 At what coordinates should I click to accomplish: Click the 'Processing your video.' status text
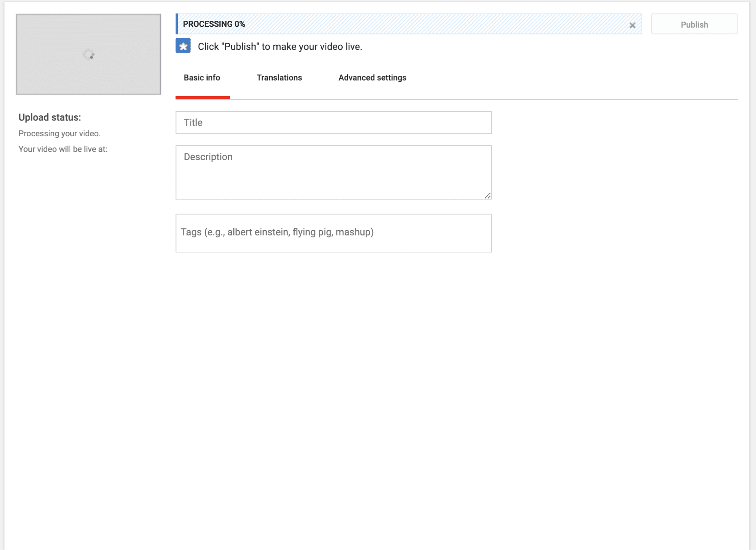click(59, 134)
